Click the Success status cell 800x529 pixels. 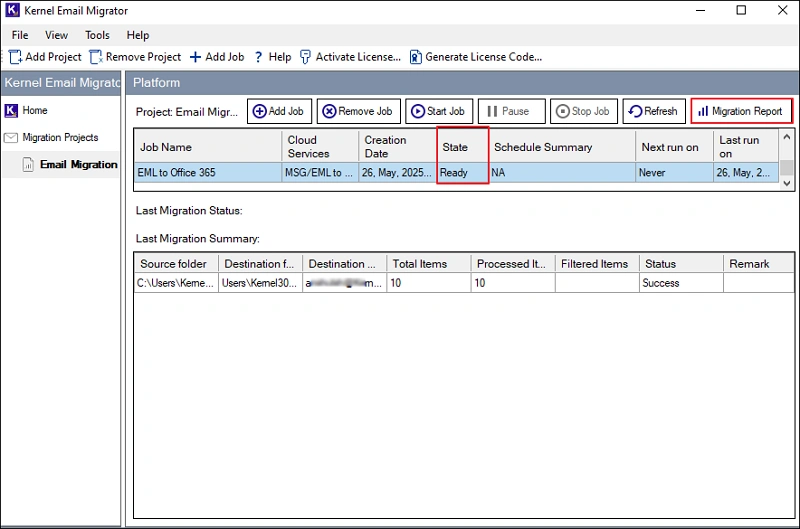pos(682,283)
